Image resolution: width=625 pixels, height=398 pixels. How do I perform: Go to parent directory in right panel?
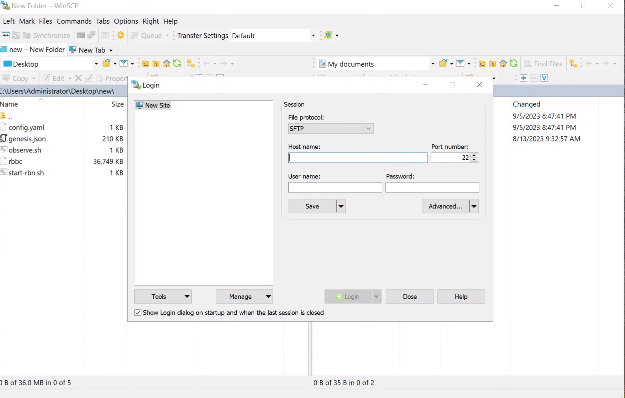point(482,64)
